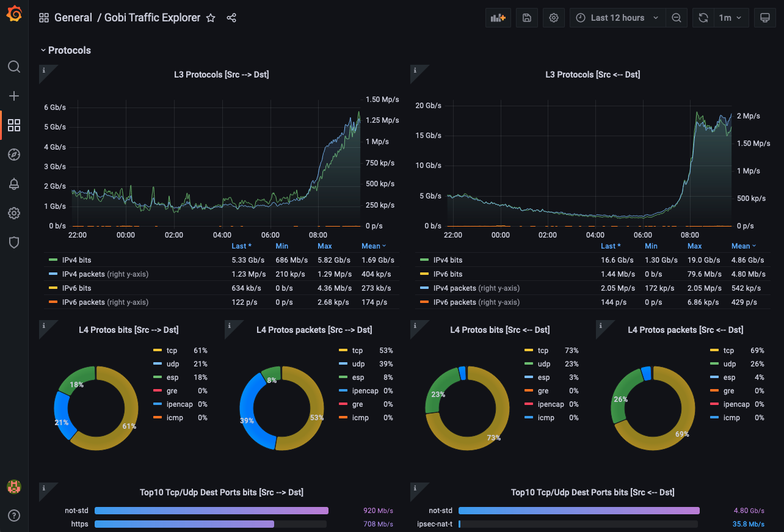Open L4 Protos packets [Src --> Dst] panel menu
This screenshot has height=532, width=784.
coord(314,330)
